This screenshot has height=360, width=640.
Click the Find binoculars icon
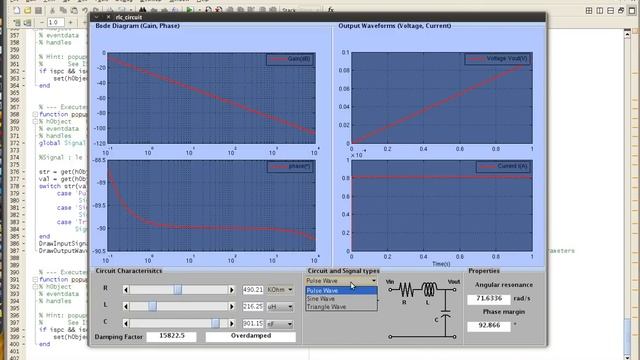point(142,10)
